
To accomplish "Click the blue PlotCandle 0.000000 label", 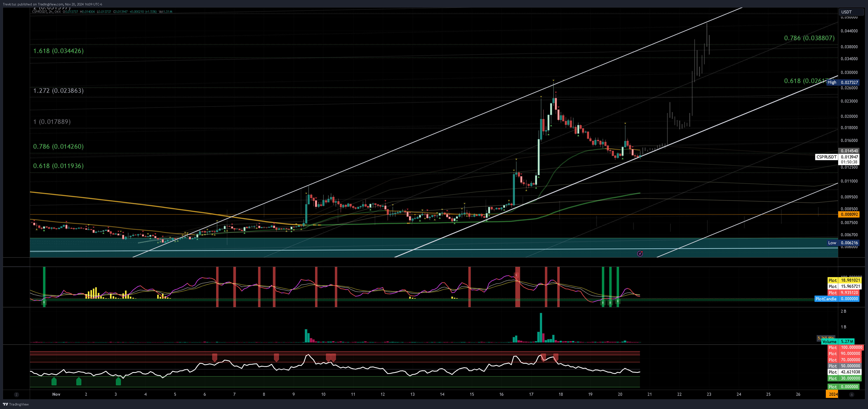I will tap(837, 299).
